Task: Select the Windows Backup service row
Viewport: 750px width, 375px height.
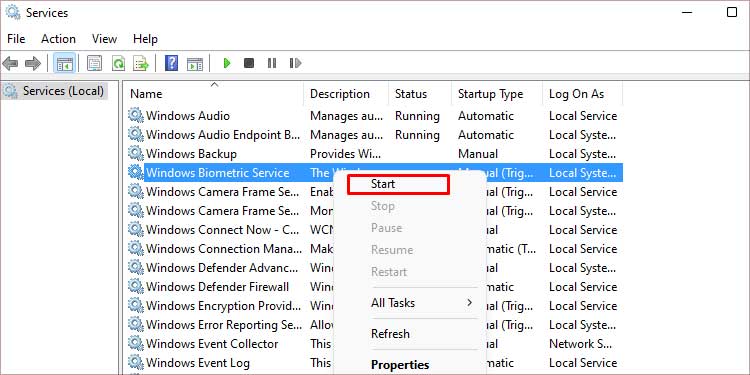Action: point(374,154)
